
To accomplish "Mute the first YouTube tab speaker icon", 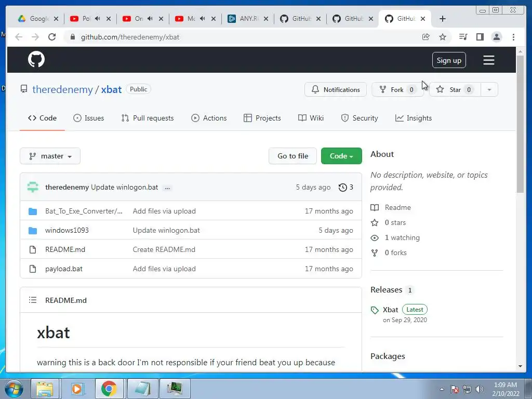I will (x=98, y=19).
